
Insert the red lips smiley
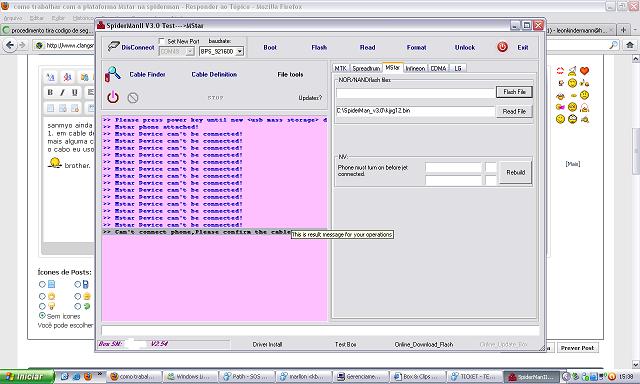(x=560, y=71)
